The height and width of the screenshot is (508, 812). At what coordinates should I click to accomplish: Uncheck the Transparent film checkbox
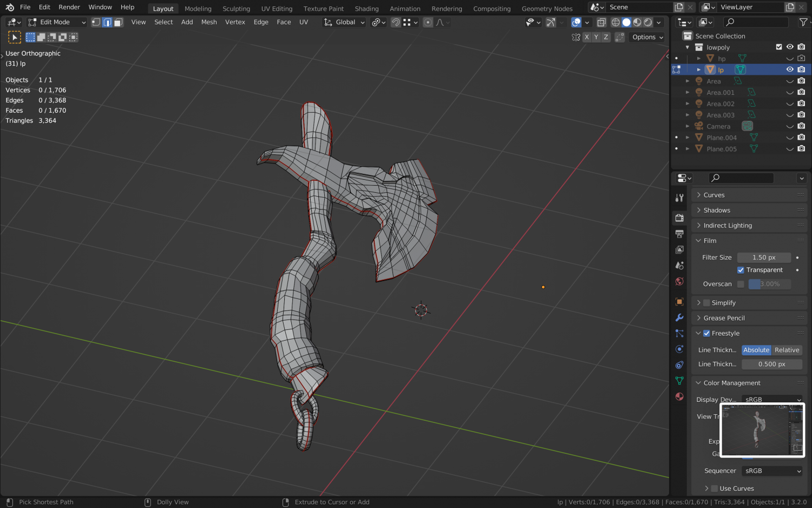(x=741, y=270)
